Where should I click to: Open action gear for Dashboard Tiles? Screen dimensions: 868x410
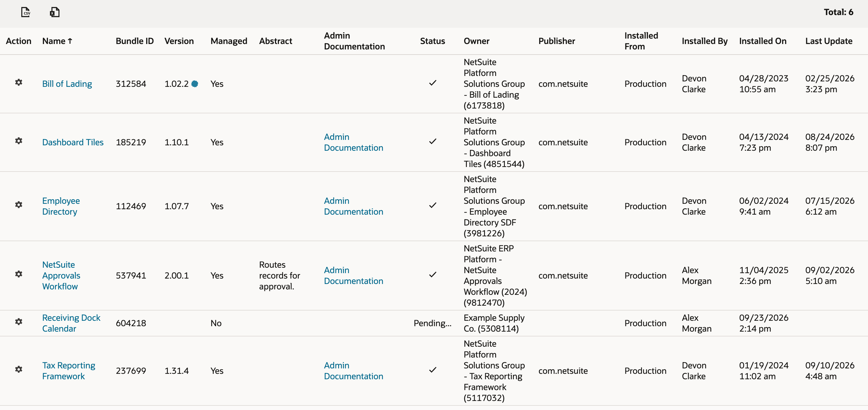click(19, 141)
